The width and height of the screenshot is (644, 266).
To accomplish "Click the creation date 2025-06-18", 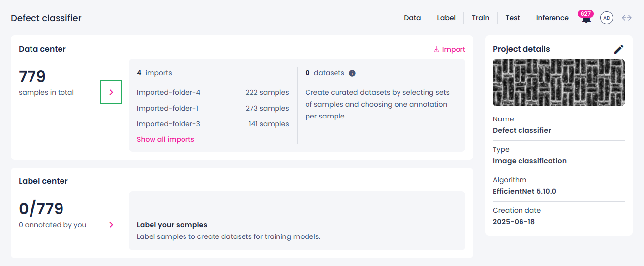I will click(514, 222).
